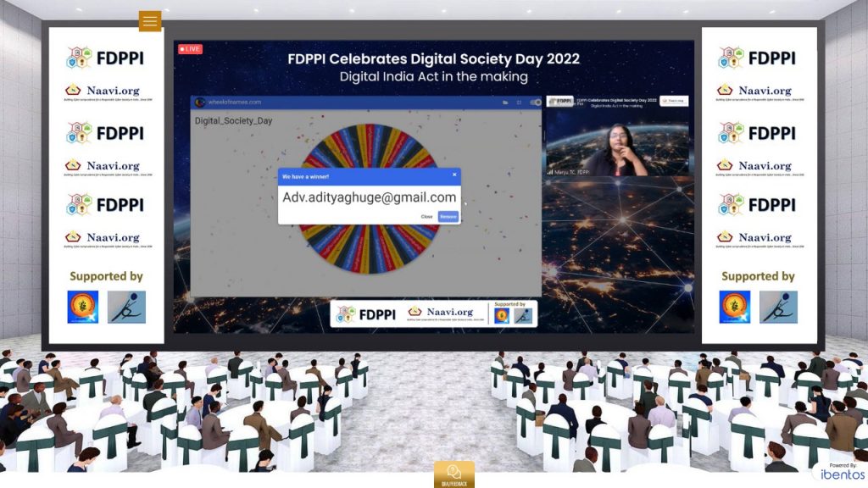Click the top FDPPI logo on left banner
Viewport: 868px width, 488px height.
[105, 58]
